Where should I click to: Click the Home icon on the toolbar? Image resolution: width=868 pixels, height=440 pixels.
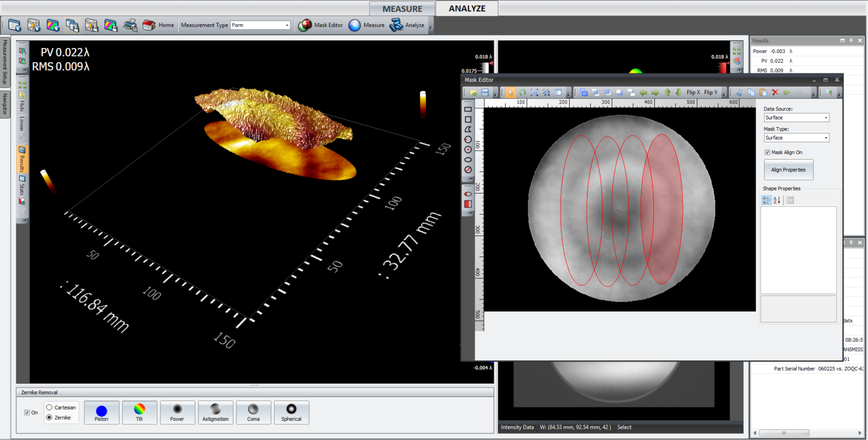(x=149, y=25)
